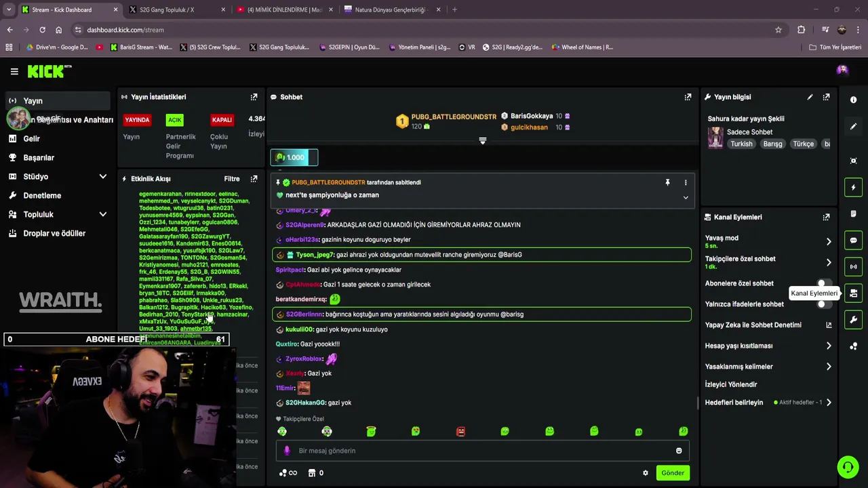
Task: Open Wheel of Names bookmark
Action: [583, 47]
